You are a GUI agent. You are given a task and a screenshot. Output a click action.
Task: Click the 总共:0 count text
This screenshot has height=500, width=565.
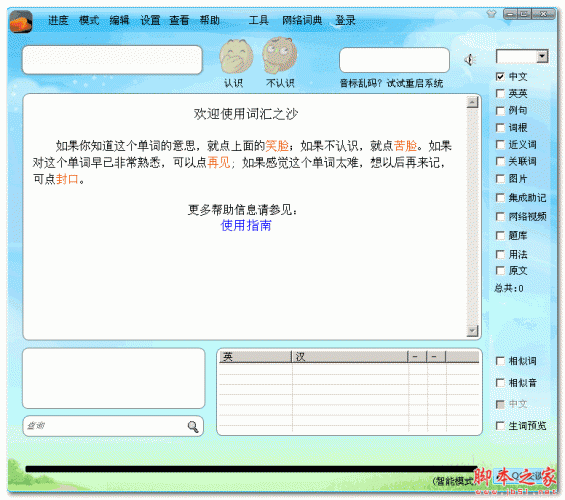(x=509, y=288)
